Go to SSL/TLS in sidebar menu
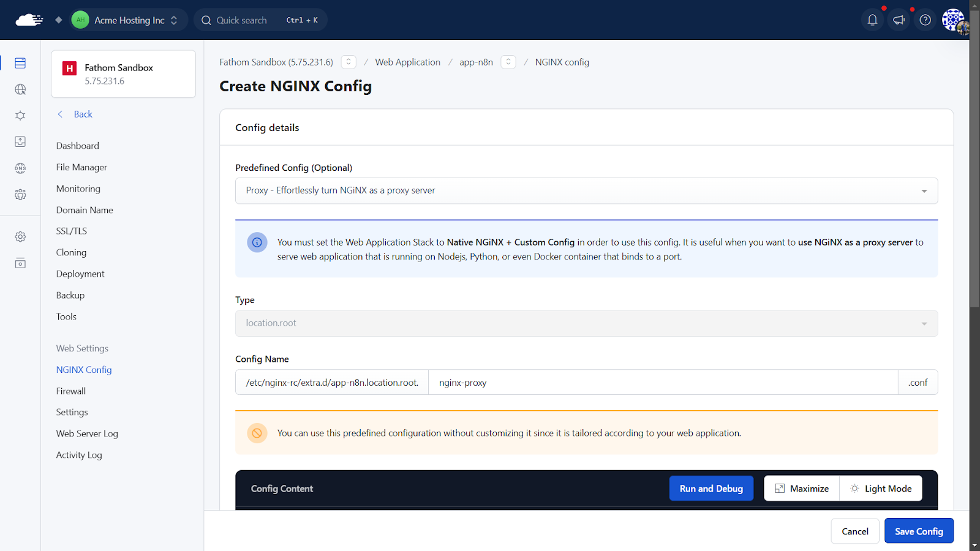 72,231
